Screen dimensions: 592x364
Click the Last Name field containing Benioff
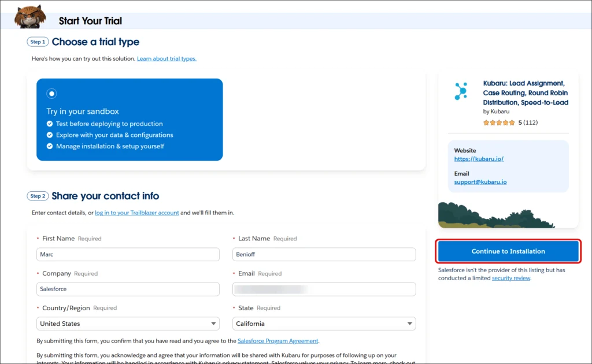[324, 254]
